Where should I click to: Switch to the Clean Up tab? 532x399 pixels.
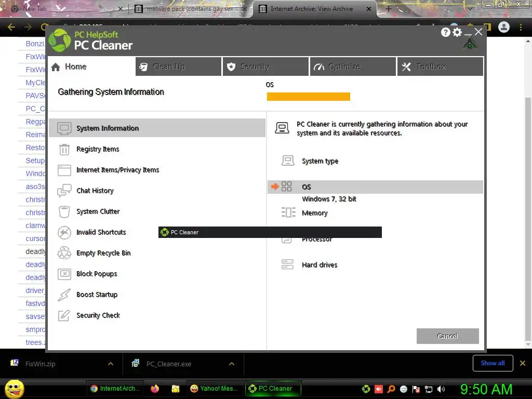click(179, 66)
